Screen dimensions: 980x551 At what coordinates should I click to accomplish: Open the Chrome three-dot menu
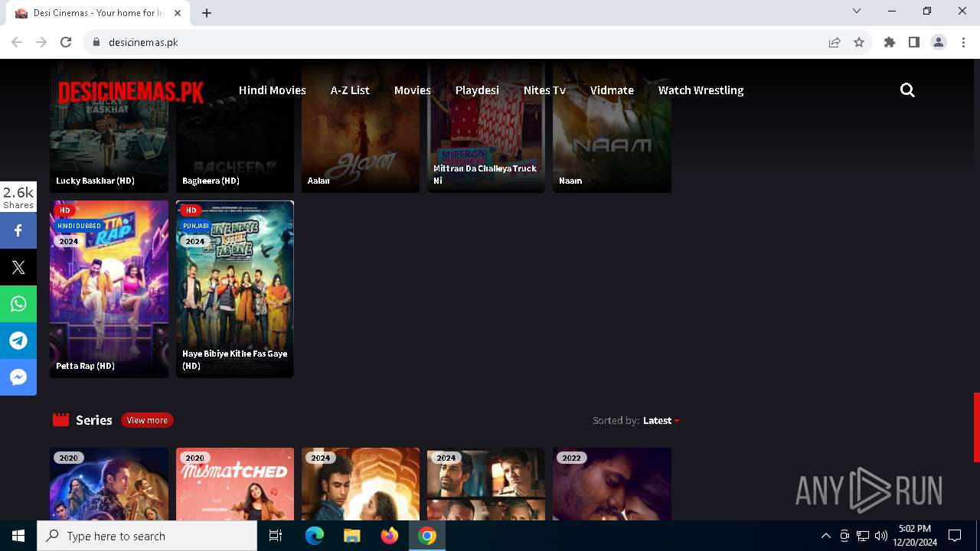click(963, 42)
